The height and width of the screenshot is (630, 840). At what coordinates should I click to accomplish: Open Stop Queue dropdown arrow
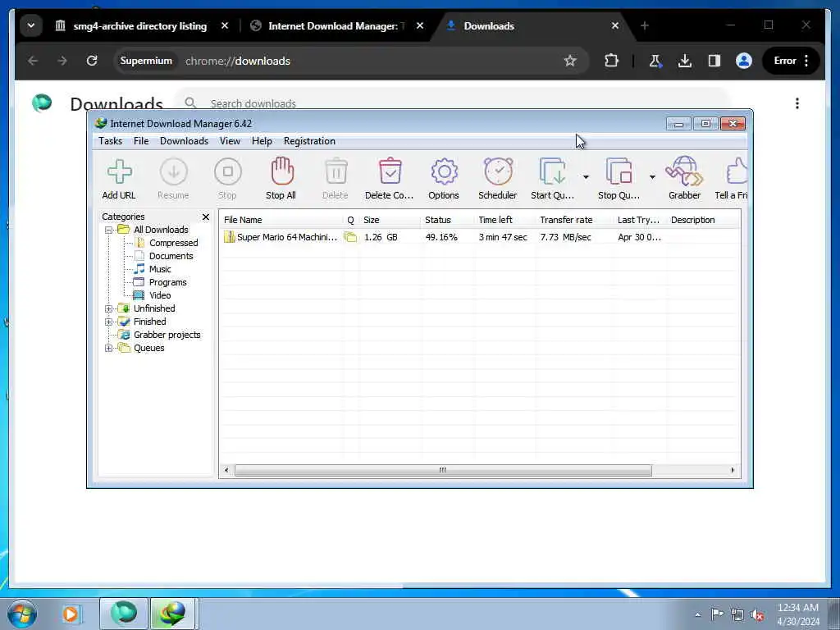pos(652,177)
